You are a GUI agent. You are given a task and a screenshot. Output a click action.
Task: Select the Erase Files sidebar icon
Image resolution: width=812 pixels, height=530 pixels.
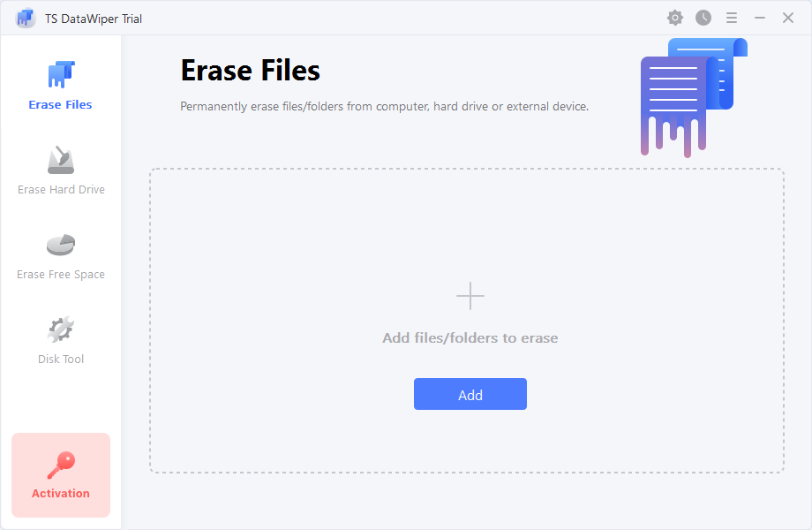[x=61, y=75]
